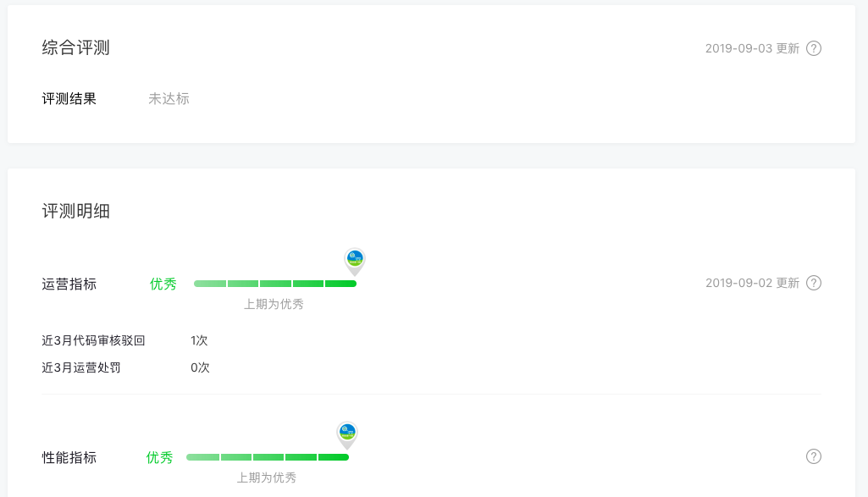868x497 pixels.
Task: Click green 优秀 rating next to 运营指标
Action: [x=163, y=284]
